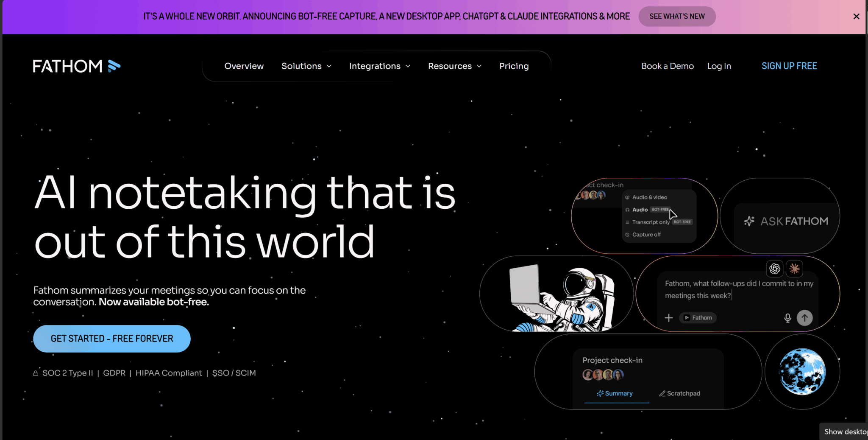Click the blue moon image
The width and height of the screenshot is (868, 440).
click(x=802, y=372)
